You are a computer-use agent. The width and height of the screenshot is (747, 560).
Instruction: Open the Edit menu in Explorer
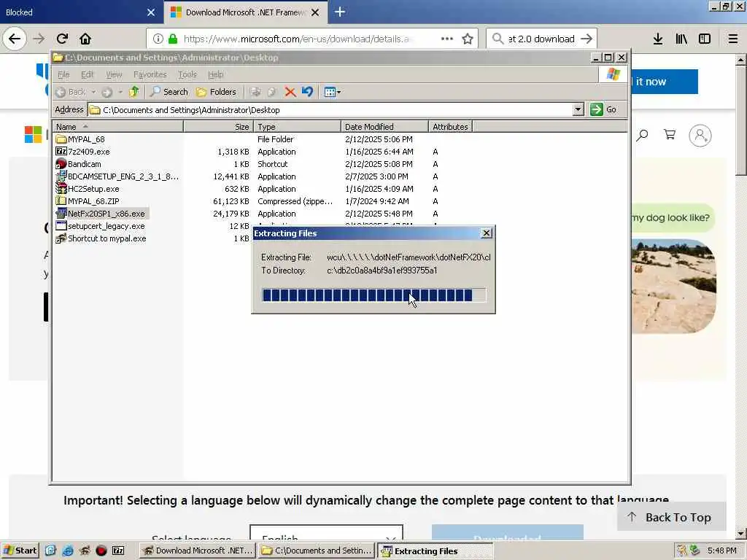tap(88, 74)
